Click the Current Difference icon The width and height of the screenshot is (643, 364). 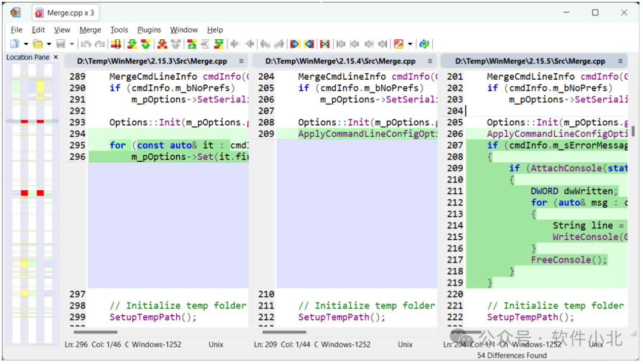(x=205, y=44)
